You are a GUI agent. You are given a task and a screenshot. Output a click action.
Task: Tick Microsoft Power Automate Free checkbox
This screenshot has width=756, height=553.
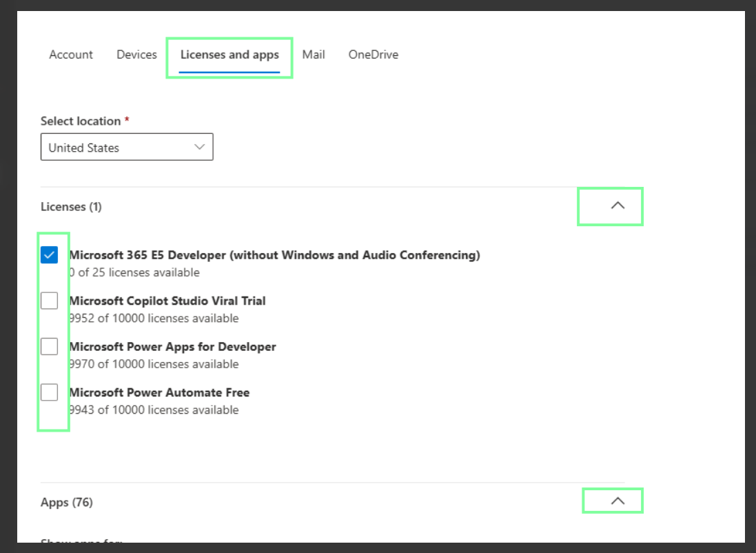[x=49, y=392]
